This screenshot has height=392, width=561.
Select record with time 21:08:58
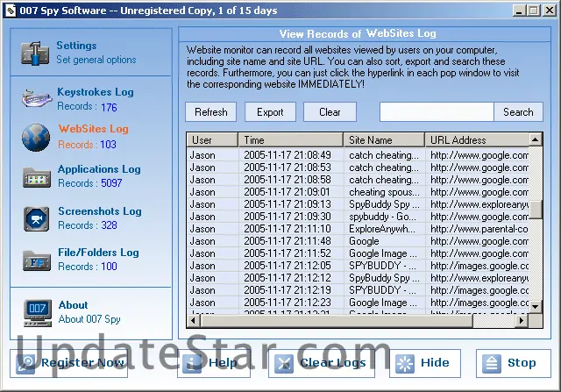(x=358, y=180)
